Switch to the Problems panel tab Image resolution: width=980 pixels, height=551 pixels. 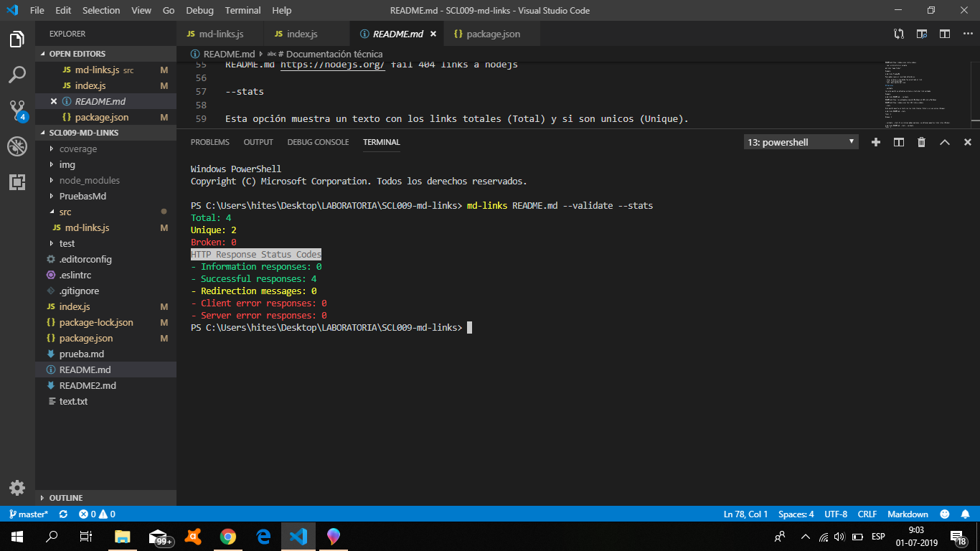tap(210, 142)
